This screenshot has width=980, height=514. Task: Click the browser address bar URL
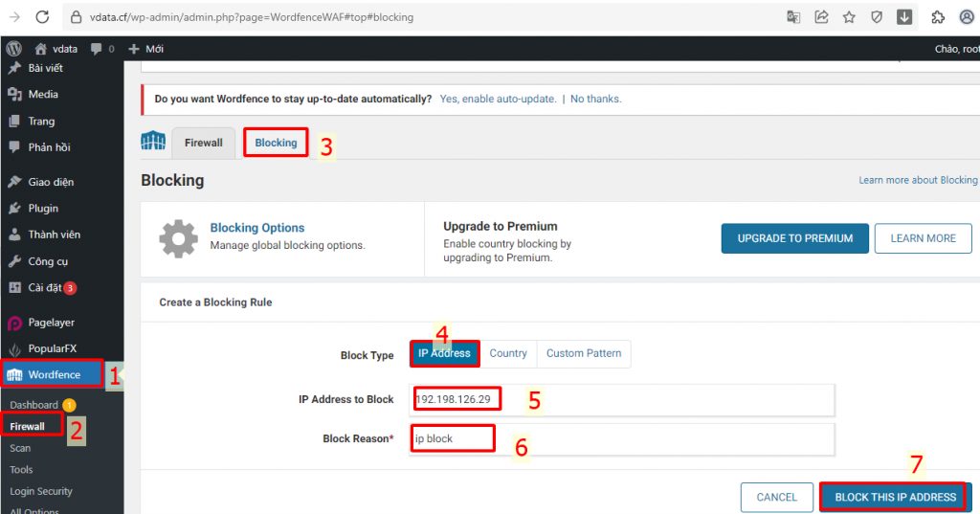pyautogui.click(x=252, y=17)
